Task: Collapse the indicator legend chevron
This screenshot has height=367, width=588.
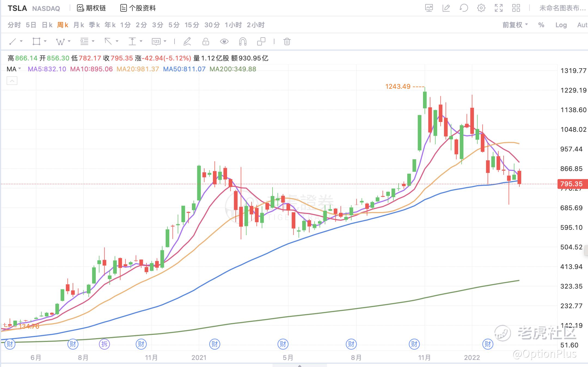Action: point(12,81)
